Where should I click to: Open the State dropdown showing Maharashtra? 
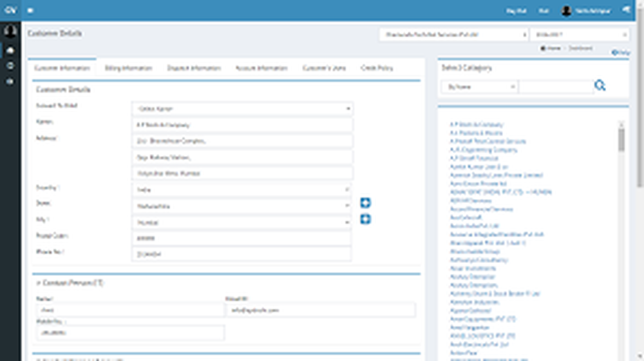pos(242,206)
